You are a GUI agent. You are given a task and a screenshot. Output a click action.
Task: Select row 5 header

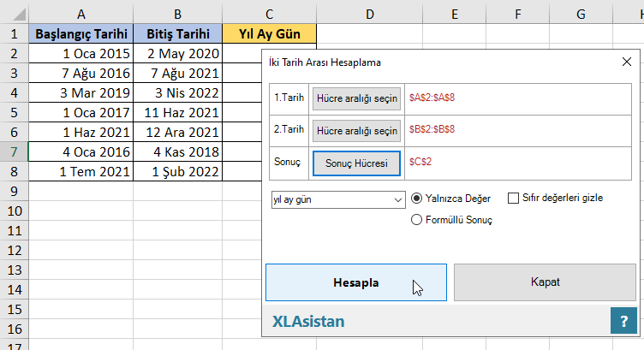pos(14,112)
